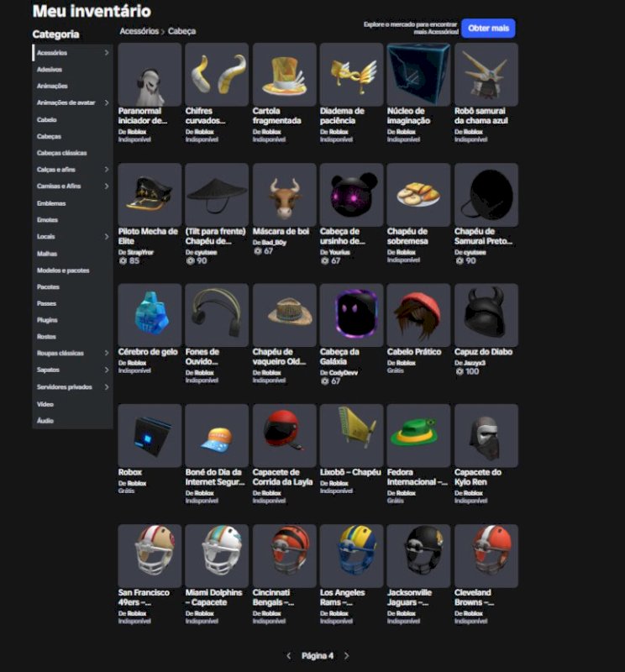The image size is (625, 672).
Task: Click the Cabeça da Galáxia item image
Action: [x=351, y=315]
